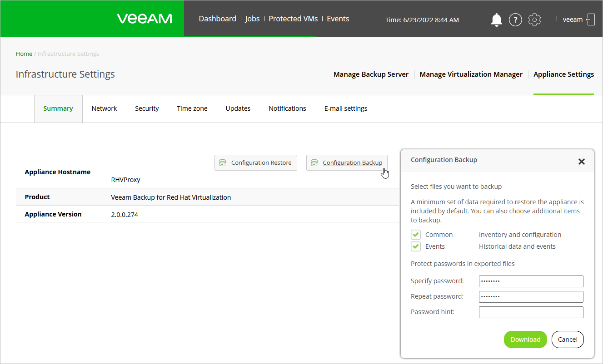The image size is (603, 364).
Task: Focus the Repeat password field
Action: click(531, 297)
